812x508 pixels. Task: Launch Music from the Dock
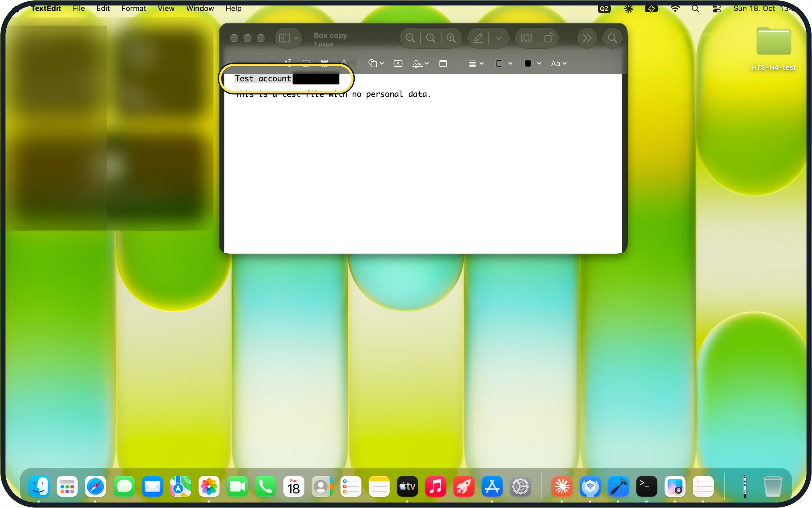[435, 486]
